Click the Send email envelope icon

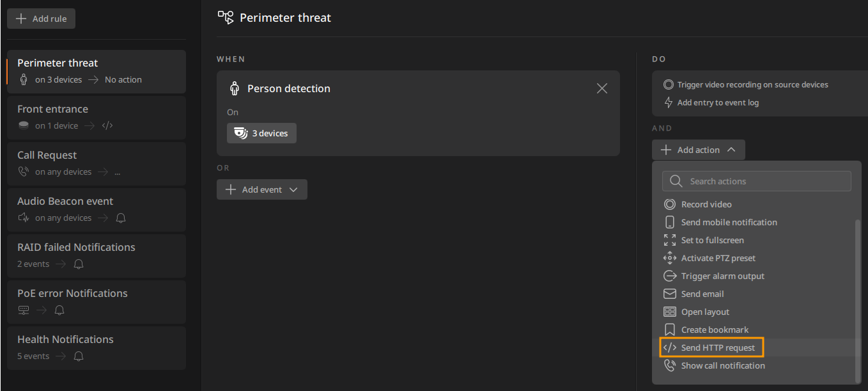[x=670, y=294]
